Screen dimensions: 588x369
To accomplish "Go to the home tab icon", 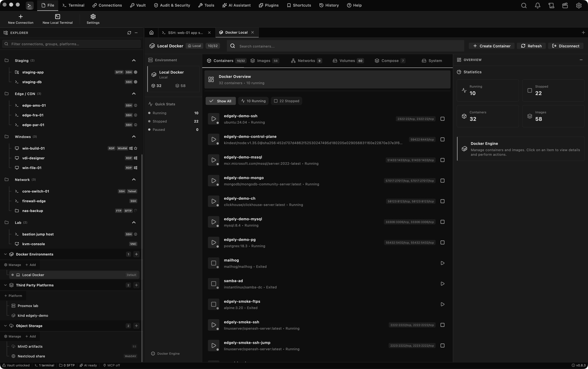I will [151, 32].
